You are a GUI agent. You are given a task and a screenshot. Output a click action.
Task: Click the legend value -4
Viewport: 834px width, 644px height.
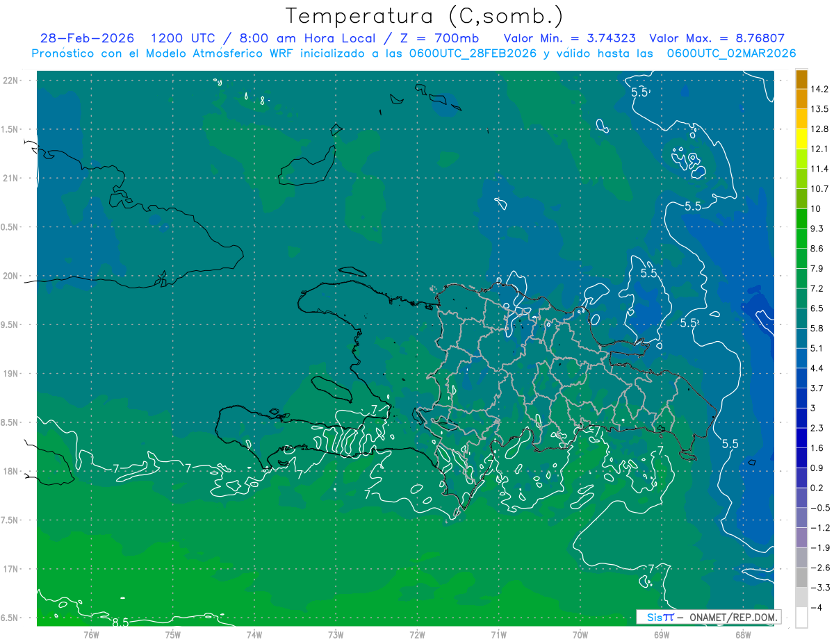(817, 607)
